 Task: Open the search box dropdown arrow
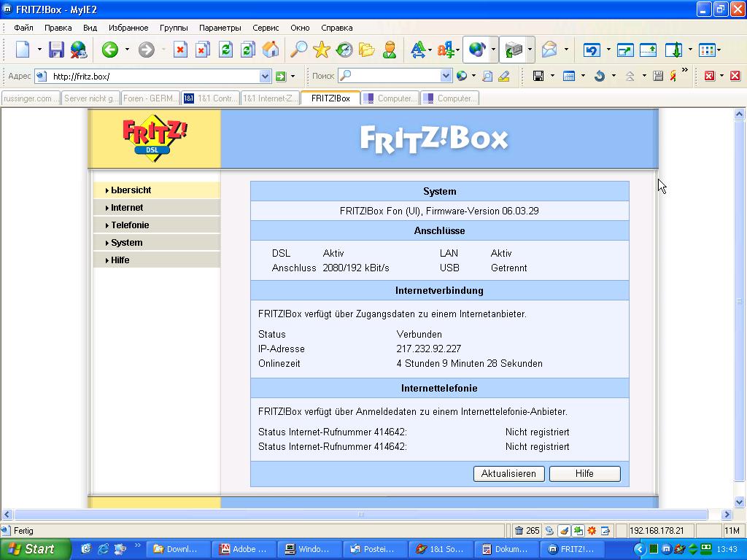[x=446, y=76]
